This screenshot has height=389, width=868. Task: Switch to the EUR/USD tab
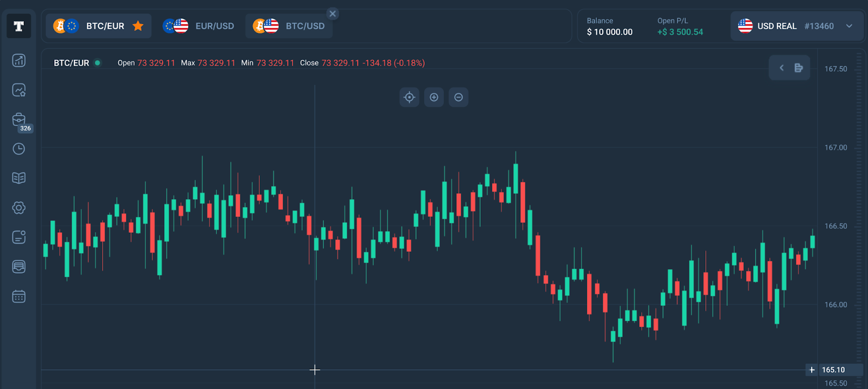click(x=199, y=26)
